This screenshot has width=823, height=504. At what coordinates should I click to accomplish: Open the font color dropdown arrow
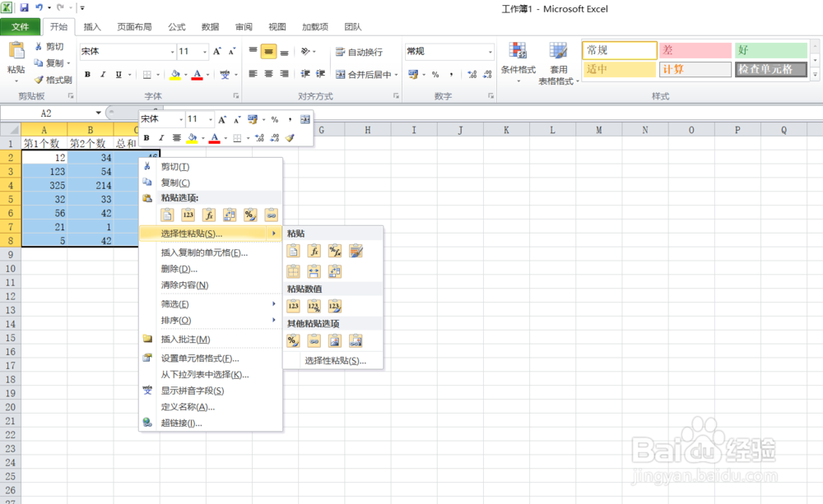pos(207,74)
